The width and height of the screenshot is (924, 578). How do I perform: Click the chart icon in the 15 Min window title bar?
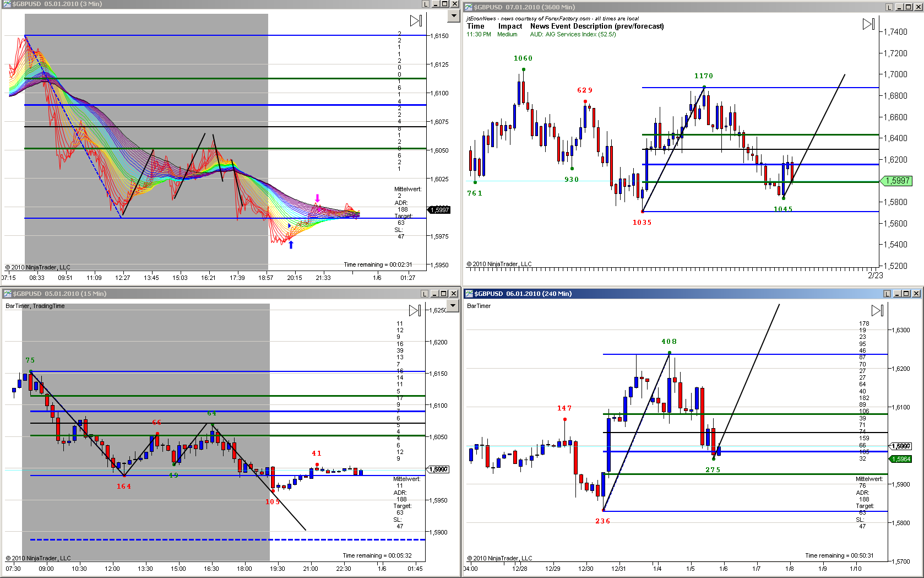click(7, 294)
